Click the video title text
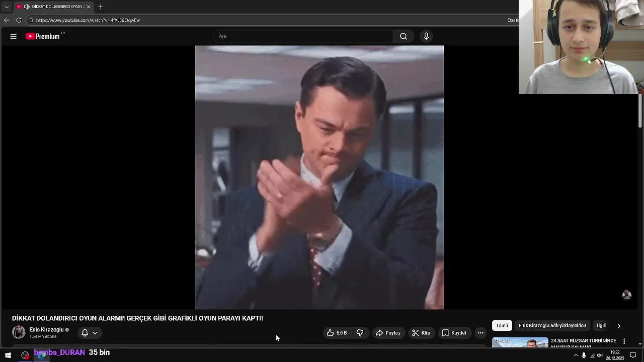The width and height of the screenshot is (644, 362). (137, 318)
